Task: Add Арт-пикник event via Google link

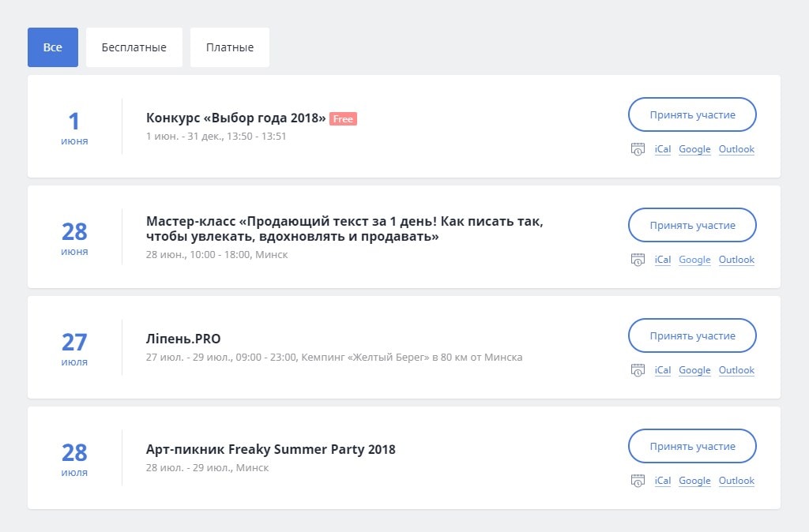Action: (x=694, y=481)
